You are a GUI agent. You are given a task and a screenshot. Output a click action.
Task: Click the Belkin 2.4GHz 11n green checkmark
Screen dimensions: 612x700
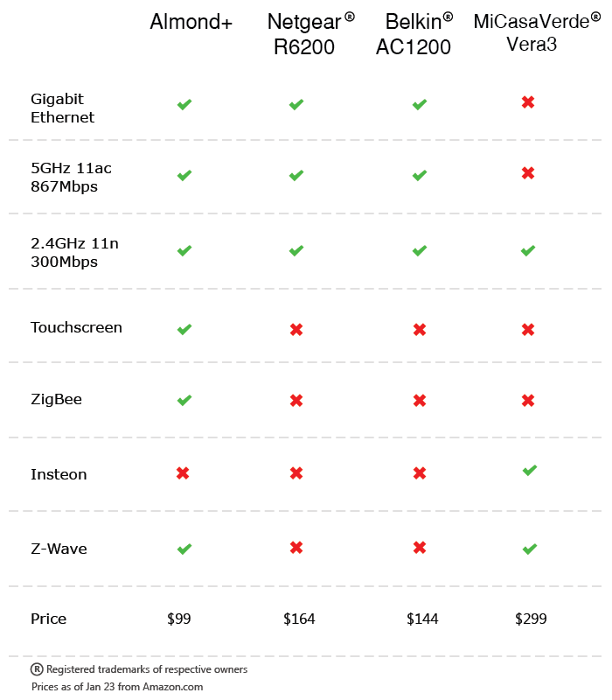(x=420, y=251)
